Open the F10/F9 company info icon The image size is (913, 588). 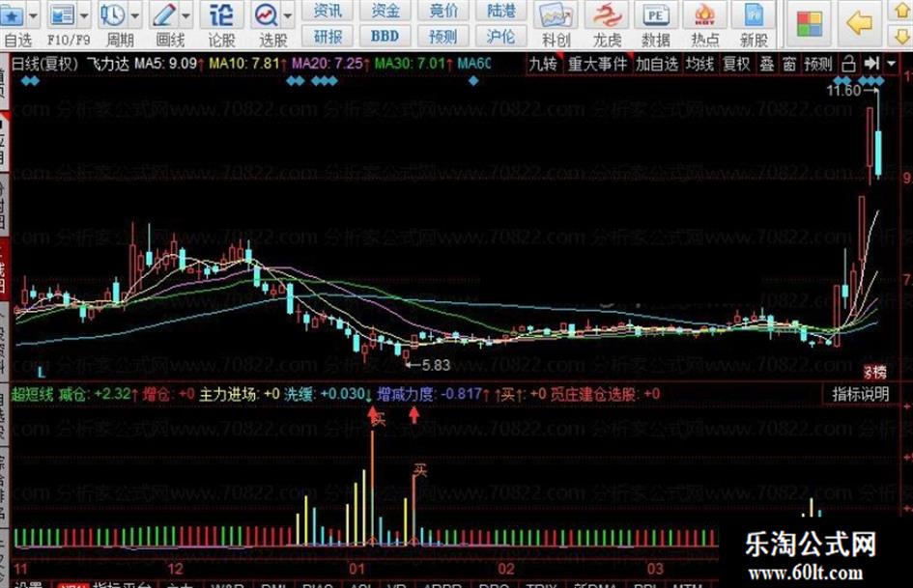(62, 15)
